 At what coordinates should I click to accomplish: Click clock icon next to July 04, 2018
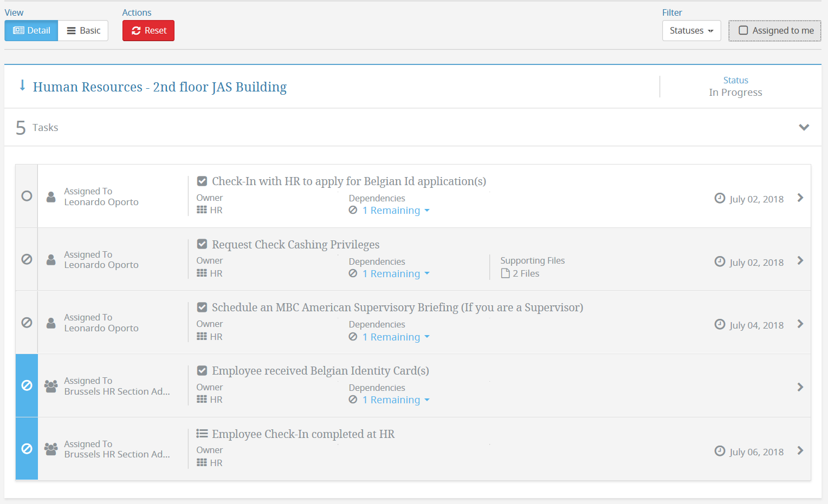click(x=720, y=324)
